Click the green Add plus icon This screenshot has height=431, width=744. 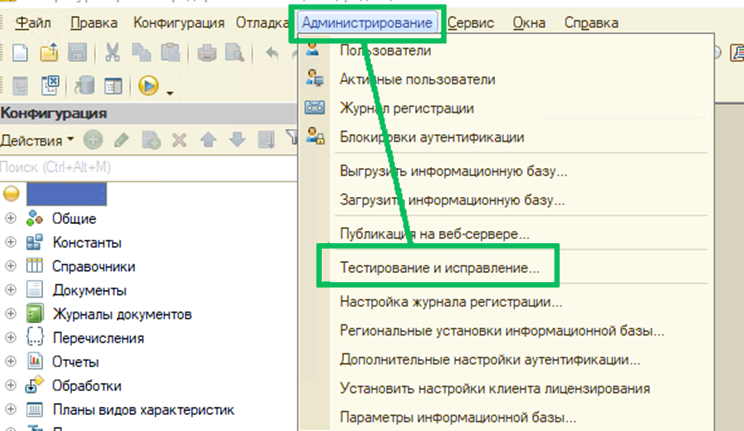[x=93, y=140]
